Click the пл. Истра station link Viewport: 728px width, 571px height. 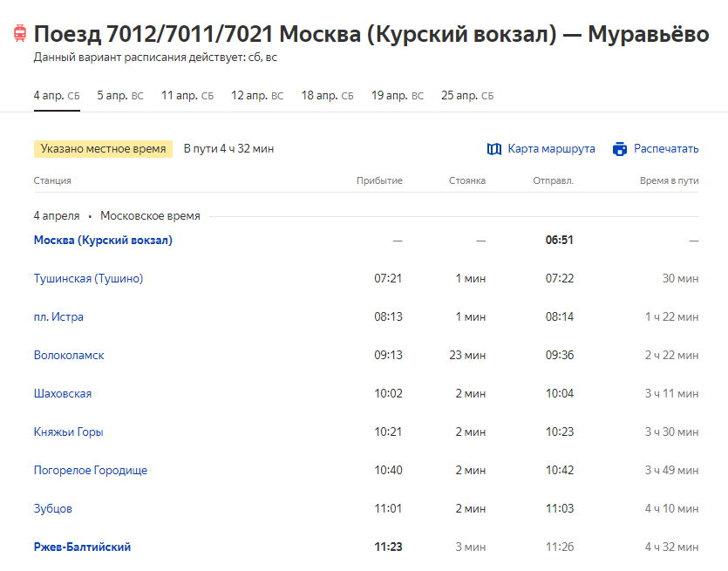[x=58, y=317]
